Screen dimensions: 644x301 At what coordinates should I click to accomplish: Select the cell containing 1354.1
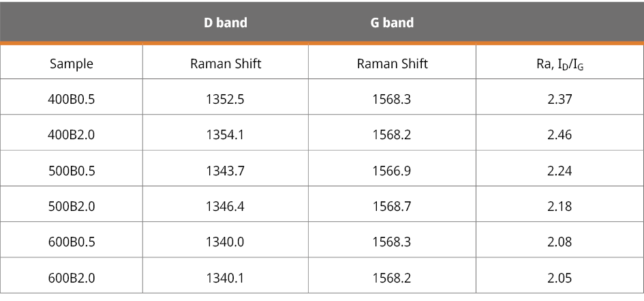pyautogui.click(x=225, y=134)
